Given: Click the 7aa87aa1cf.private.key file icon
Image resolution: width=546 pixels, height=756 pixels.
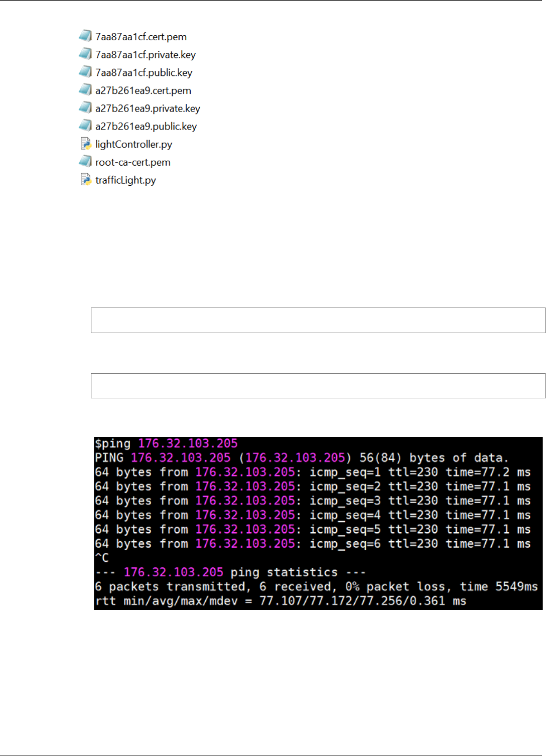Looking at the screenshot, I should [85, 54].
